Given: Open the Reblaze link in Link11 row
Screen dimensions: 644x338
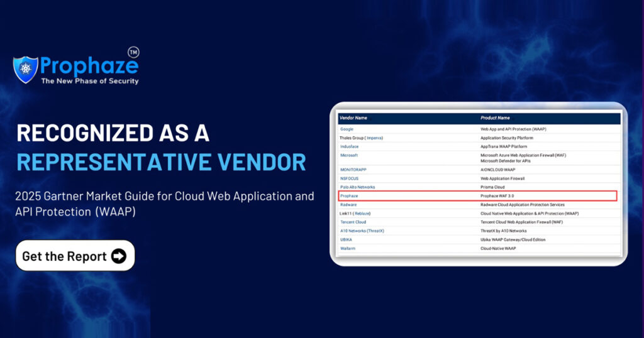Looking at the screenshot, I should [362, 214].
